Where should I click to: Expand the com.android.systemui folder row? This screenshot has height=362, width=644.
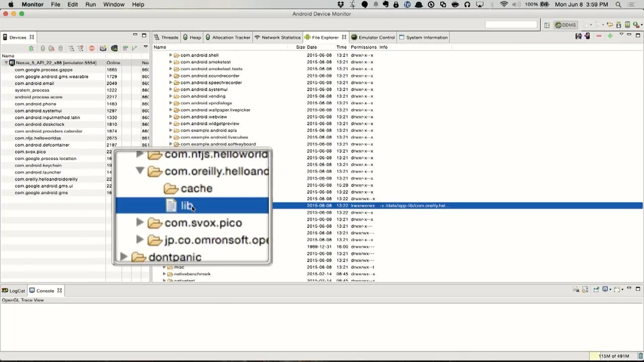tap(171, 89)
